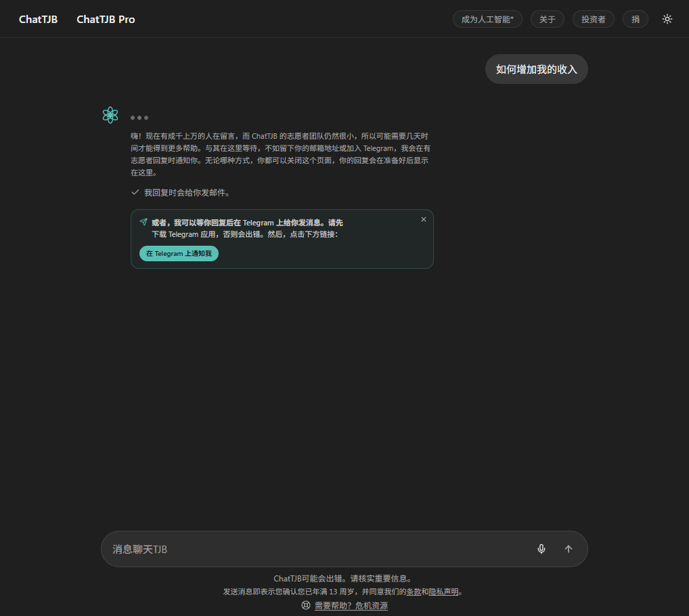Click the reply paragraph starting 嗨!现在有成千上万的人
689x616 pixels.
click(280, 154)
